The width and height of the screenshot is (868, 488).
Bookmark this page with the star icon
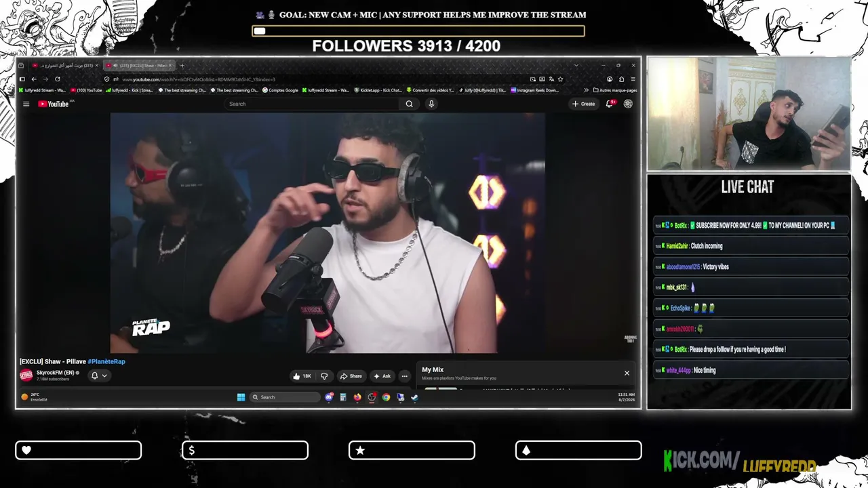pyautogui.click(x=560, y=79)
